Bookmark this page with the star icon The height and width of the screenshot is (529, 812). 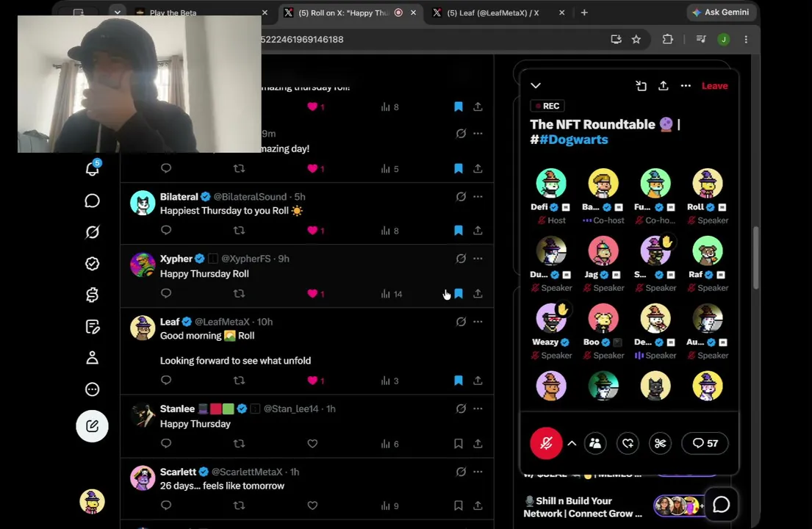click(636, 40)
